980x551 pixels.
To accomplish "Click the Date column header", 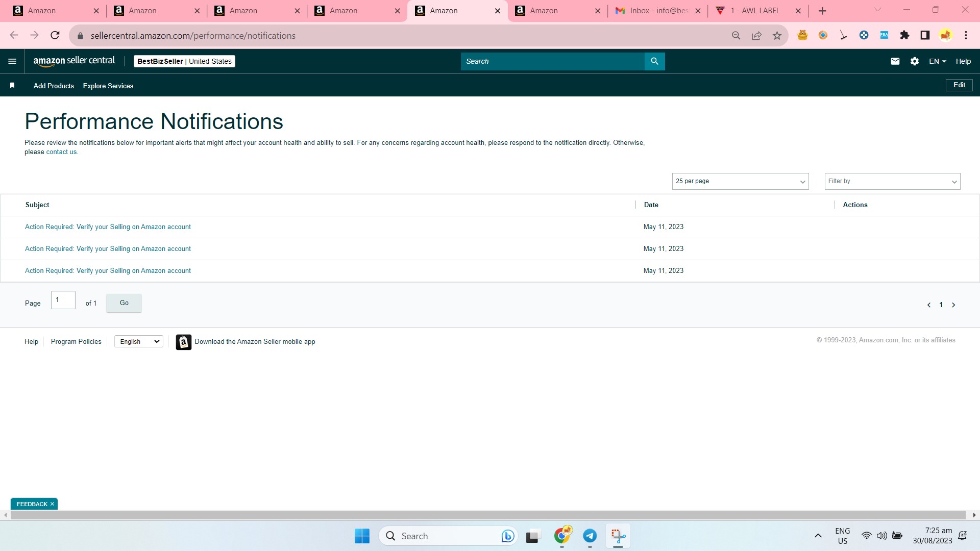I will 651,205.
